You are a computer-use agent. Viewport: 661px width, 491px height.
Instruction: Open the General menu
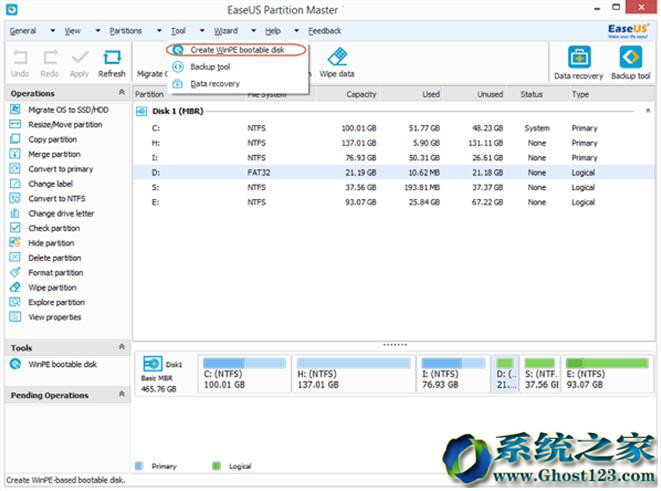click(x=23, y=31)
